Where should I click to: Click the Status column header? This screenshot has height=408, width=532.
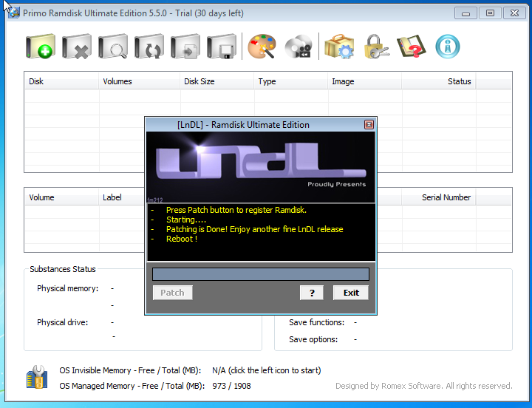pyautogui.click(x=439, y=81)
